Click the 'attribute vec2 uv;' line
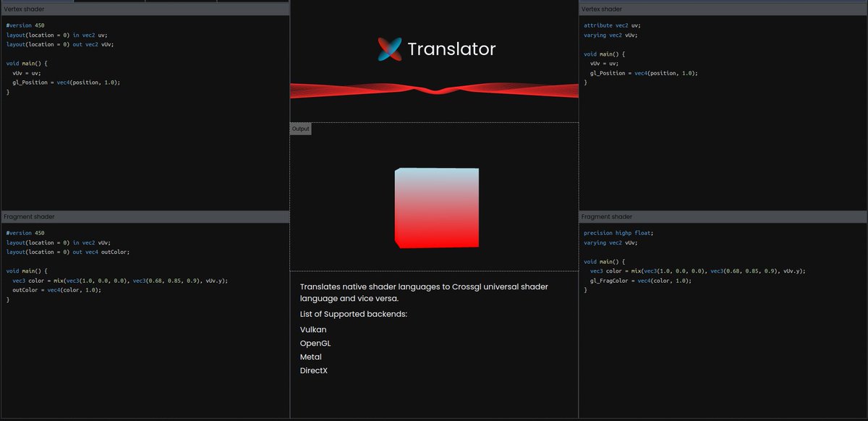The width and height of the screenshot is (868, 421). (x=612, y=25)
